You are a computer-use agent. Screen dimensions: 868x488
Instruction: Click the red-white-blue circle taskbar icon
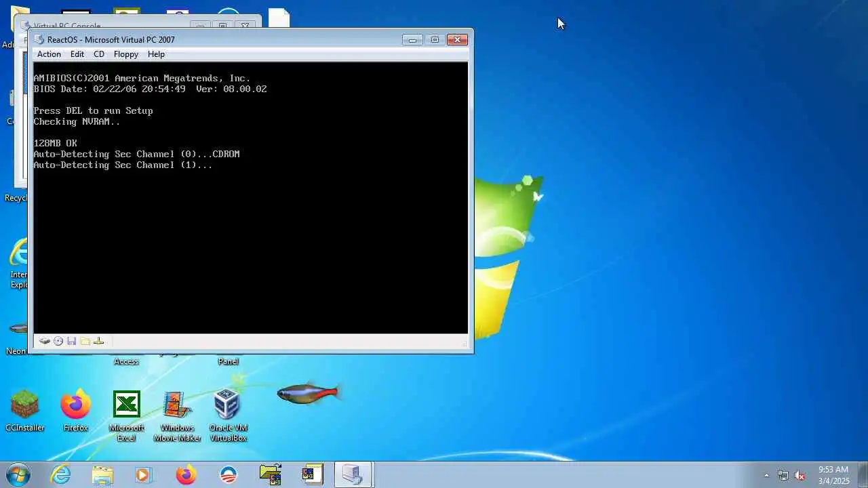[229, 474]
